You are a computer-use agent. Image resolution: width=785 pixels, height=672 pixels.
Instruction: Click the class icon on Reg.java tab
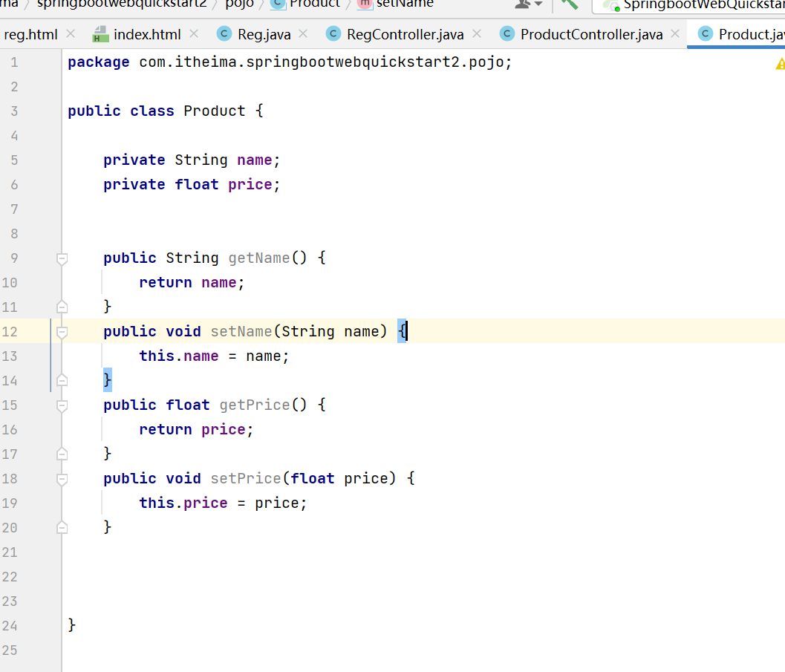coord(223,33)
